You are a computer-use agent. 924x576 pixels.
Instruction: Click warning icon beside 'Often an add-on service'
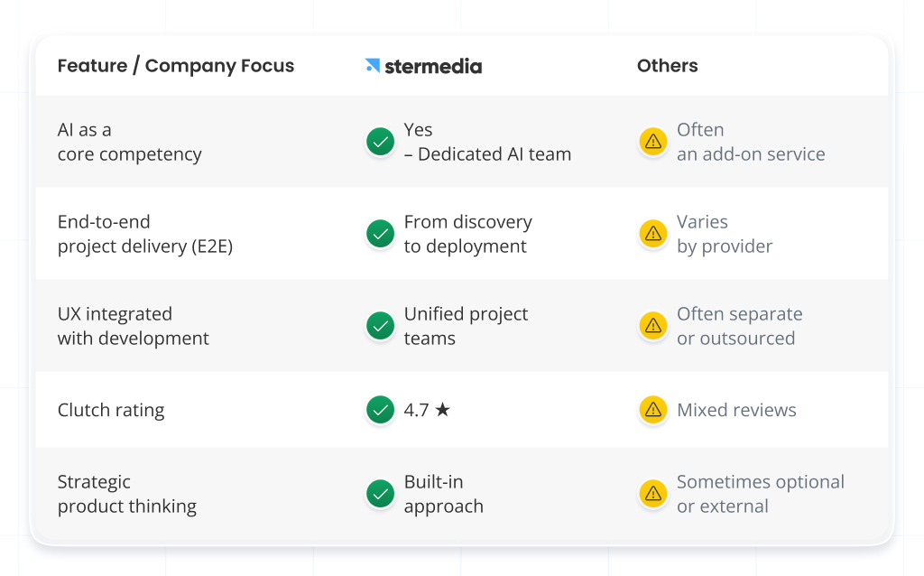pos(653,142)
